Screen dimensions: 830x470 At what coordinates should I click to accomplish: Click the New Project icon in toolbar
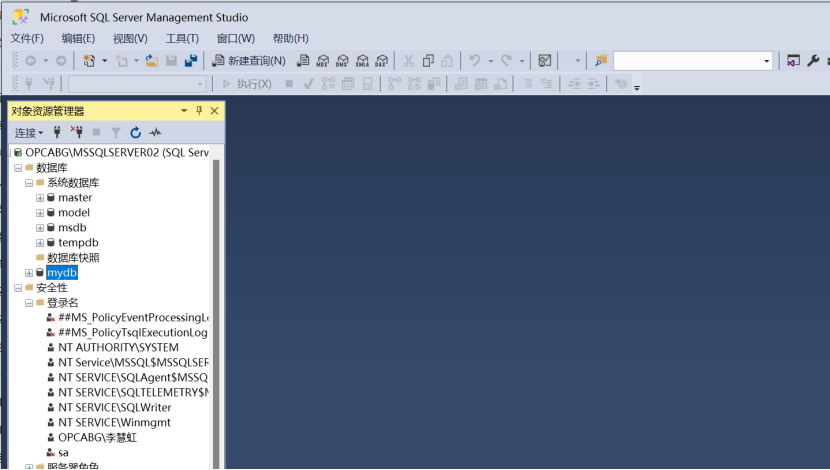(89, 61)
